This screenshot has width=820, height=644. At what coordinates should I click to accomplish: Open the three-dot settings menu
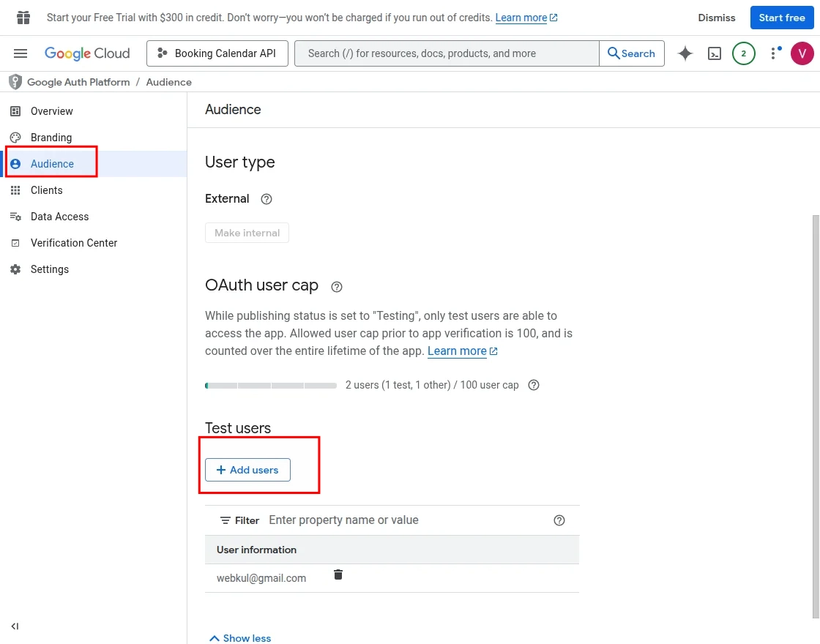click(x=774, y=53)
